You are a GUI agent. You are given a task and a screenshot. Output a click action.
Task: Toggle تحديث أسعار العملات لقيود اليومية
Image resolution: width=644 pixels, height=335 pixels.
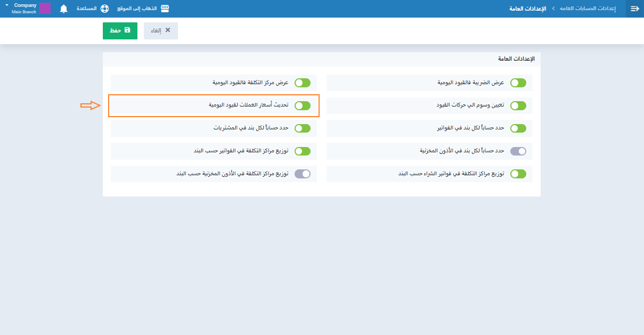302,105
